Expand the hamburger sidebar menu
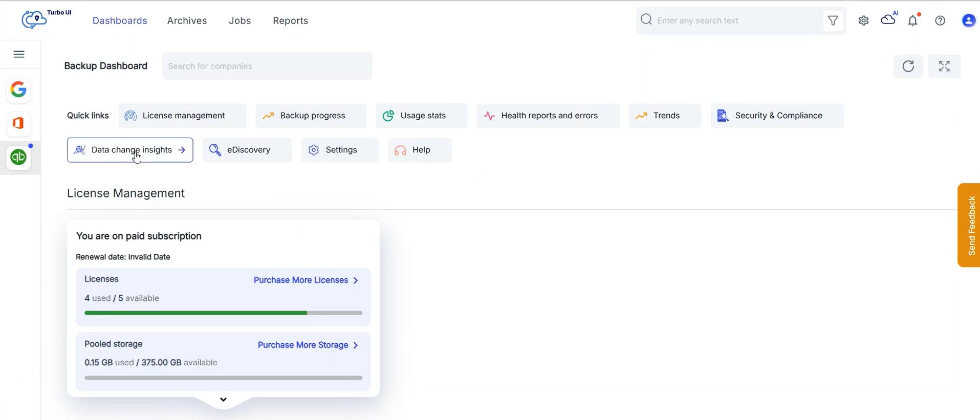This screenshot has width=980, height=420. (x=19, y=54)
